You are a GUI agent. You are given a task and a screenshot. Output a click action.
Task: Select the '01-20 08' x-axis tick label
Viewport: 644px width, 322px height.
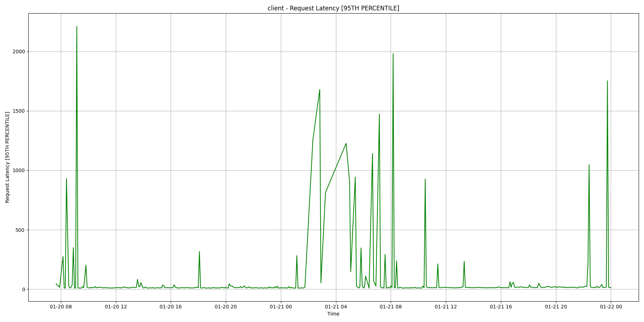click(61, 307)
